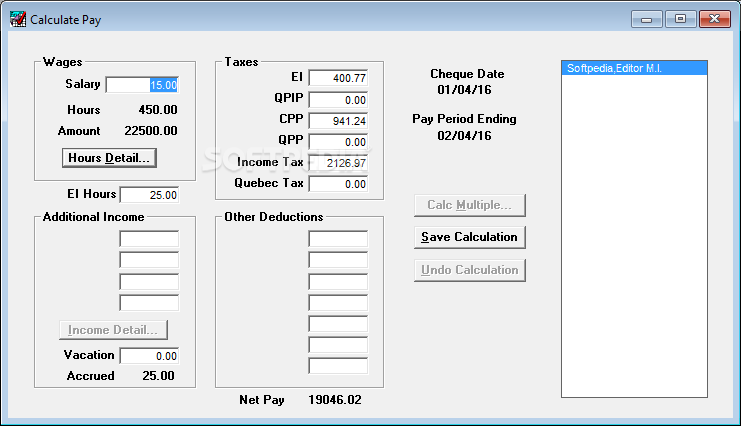Edit the EI tax field
The image size is (741, 426).
click(338, 78)
